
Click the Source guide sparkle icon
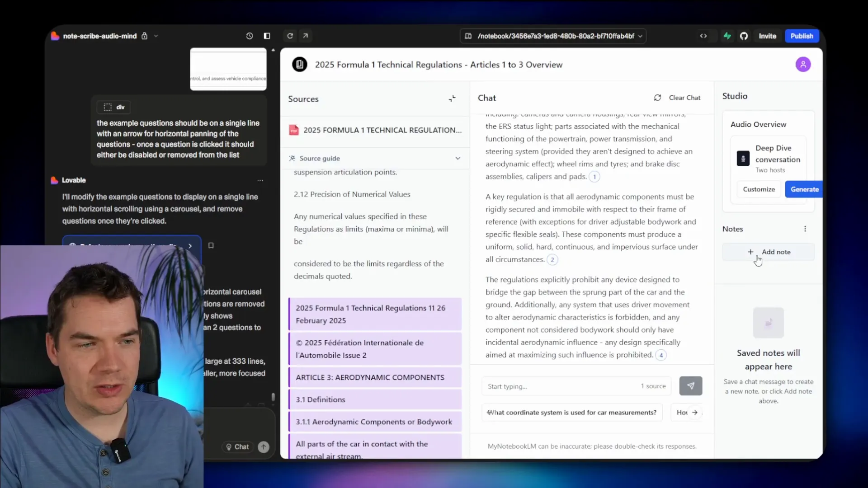point(292,158)
